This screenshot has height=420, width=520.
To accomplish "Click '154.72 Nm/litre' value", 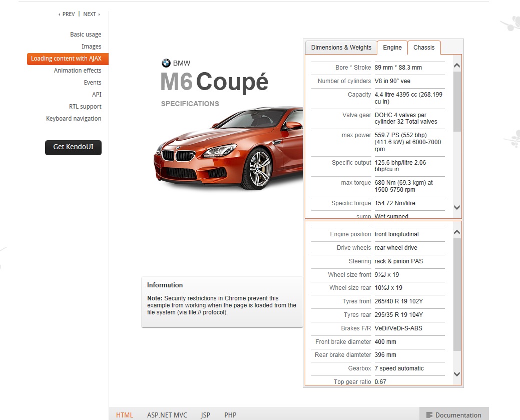I will pos(395,203).
